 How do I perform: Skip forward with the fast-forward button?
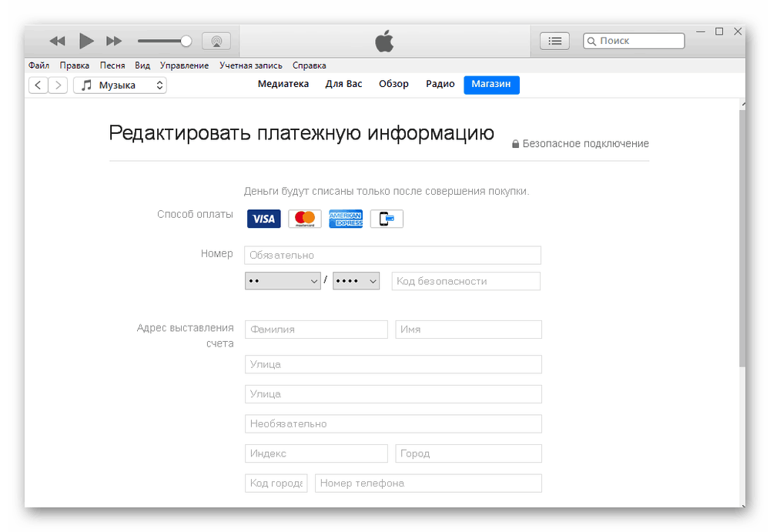(x=114, y=41)
